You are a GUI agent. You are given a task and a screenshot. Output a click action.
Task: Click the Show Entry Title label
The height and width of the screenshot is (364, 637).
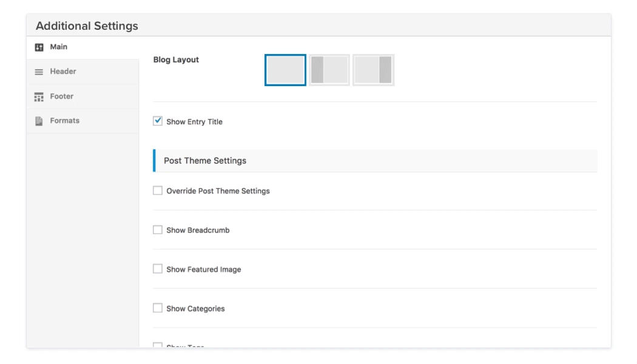pyautogui.click(x=194, y=122)
